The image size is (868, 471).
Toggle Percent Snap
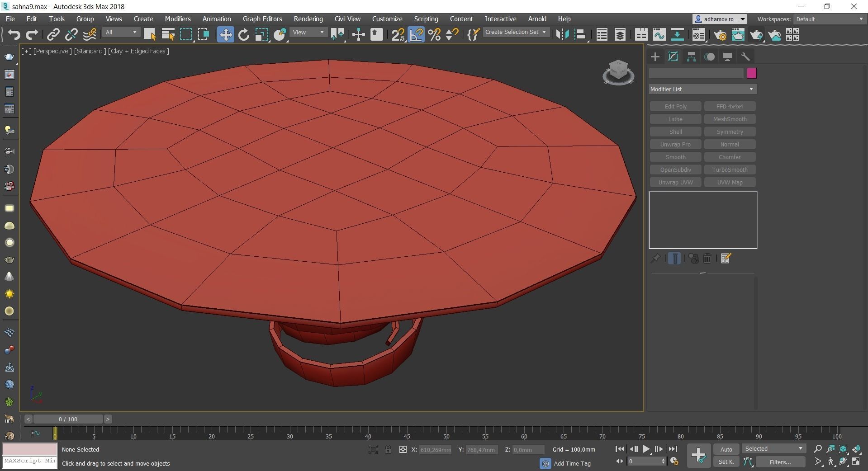pos(434,35)
